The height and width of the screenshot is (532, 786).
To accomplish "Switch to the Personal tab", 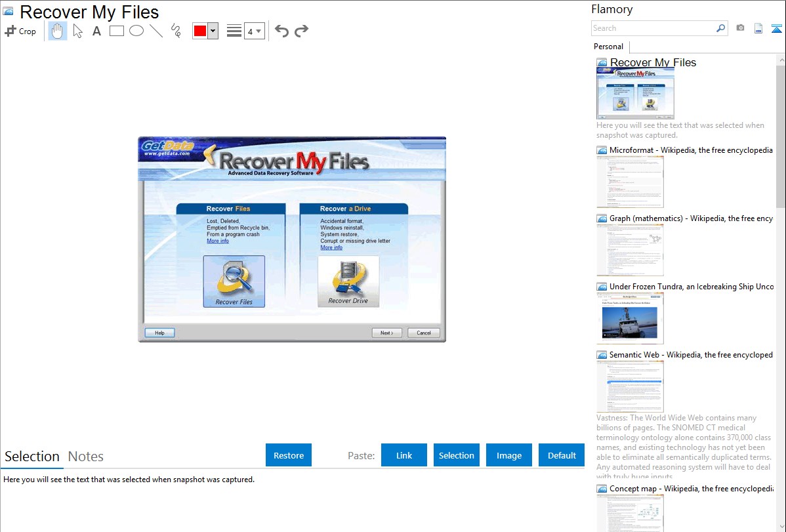I will point(609,47).
